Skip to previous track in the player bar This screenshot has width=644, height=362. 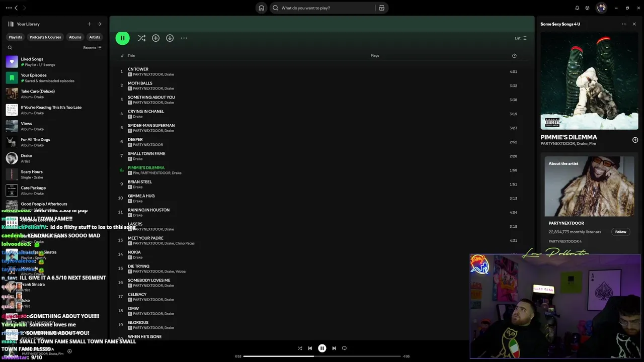[x=310, y=348]
